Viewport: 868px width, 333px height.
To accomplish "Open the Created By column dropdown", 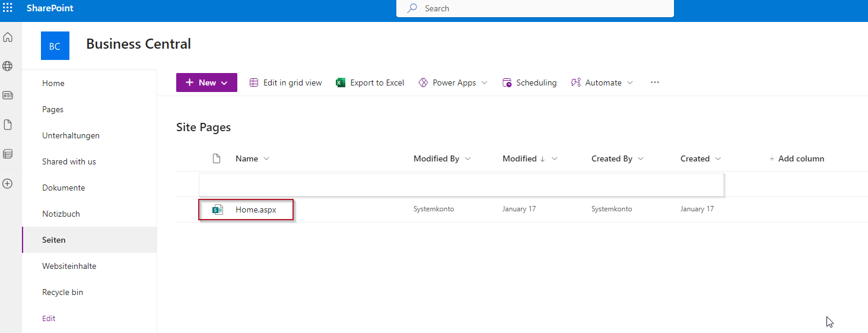I will pyautogui.click(x=641, y=158).
